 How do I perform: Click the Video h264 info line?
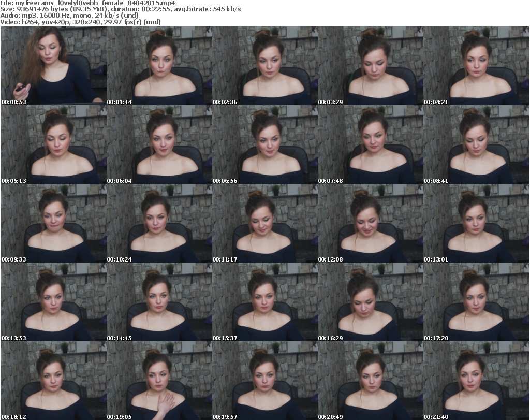tap(80, 22)
